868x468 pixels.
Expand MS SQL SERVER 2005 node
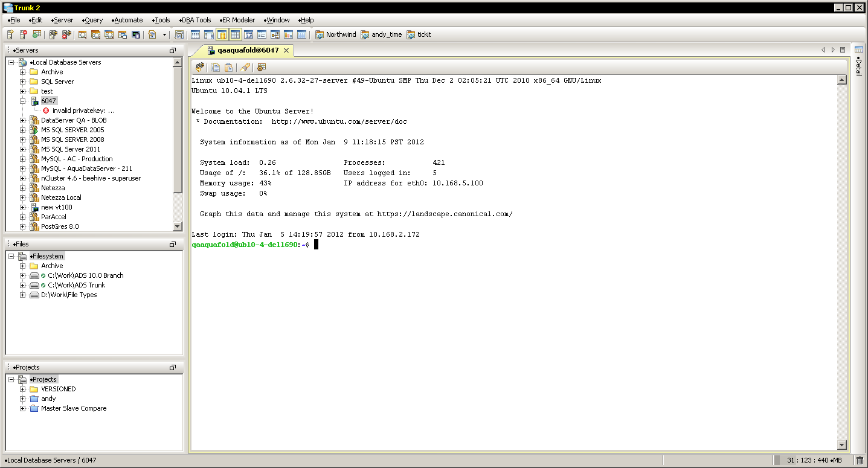click(23, 130)
